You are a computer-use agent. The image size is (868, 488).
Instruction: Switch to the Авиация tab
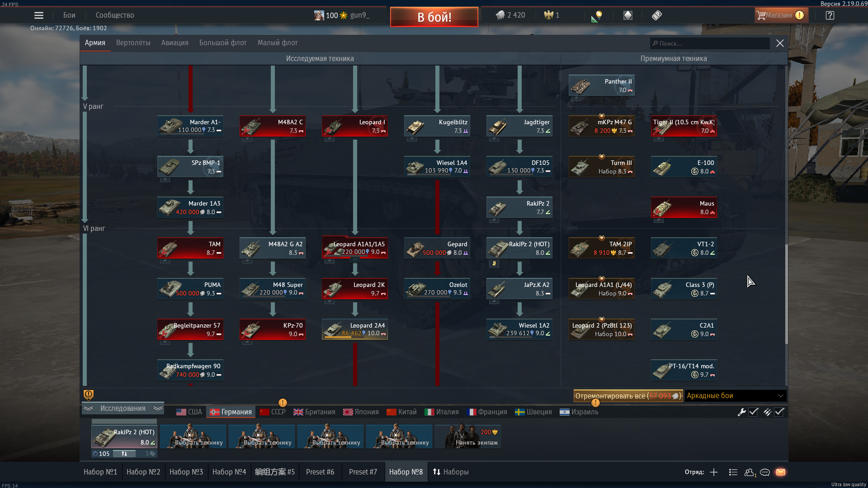(175, 43)
